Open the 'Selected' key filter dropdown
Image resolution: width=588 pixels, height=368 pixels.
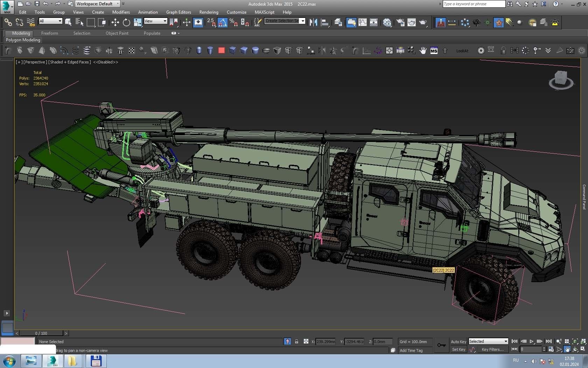click(x=488, y=341)
